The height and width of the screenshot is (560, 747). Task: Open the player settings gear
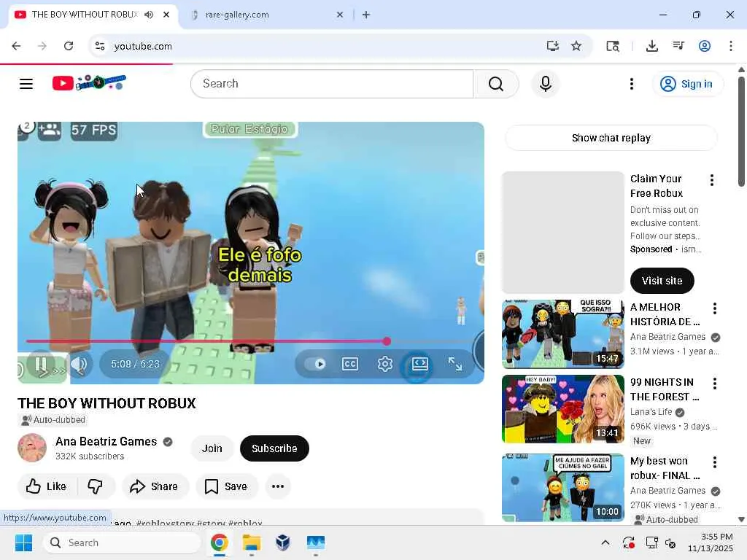(x=385, y=365)
